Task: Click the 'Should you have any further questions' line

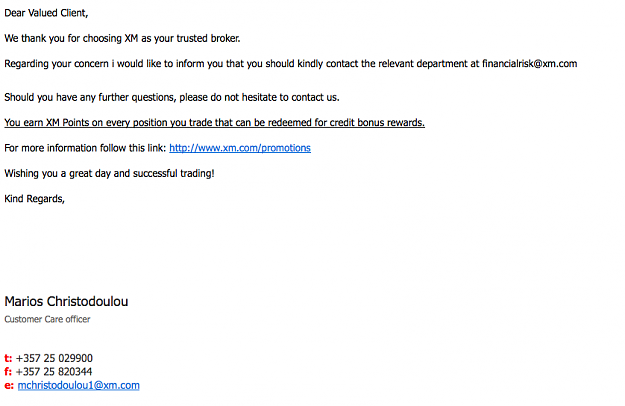Action: pos(171,98)
